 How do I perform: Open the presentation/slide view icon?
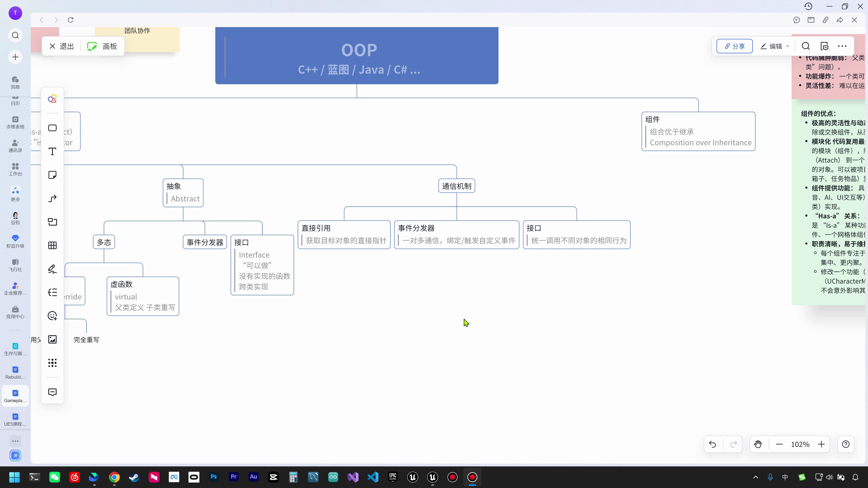(x=811, y=20)
